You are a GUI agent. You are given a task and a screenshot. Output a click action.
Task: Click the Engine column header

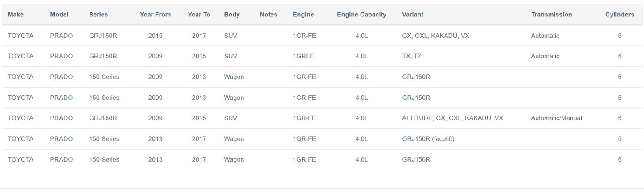point(303,15)
